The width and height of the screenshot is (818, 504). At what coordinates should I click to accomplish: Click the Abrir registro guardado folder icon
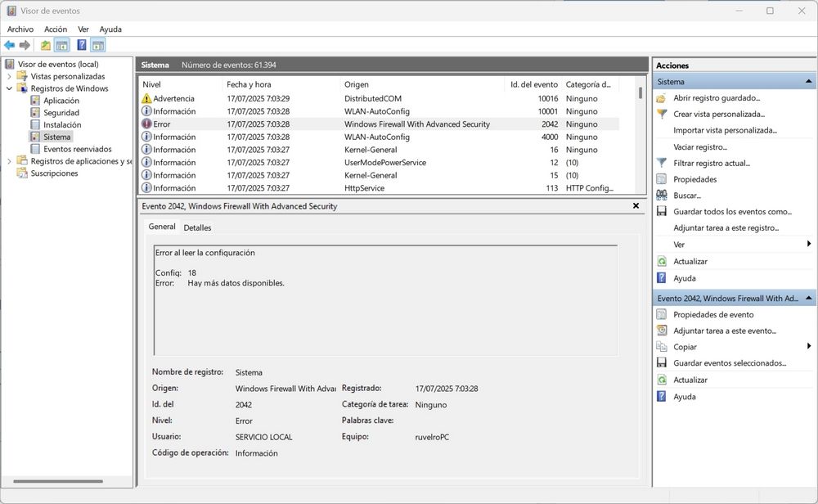[x=663, y=97]
